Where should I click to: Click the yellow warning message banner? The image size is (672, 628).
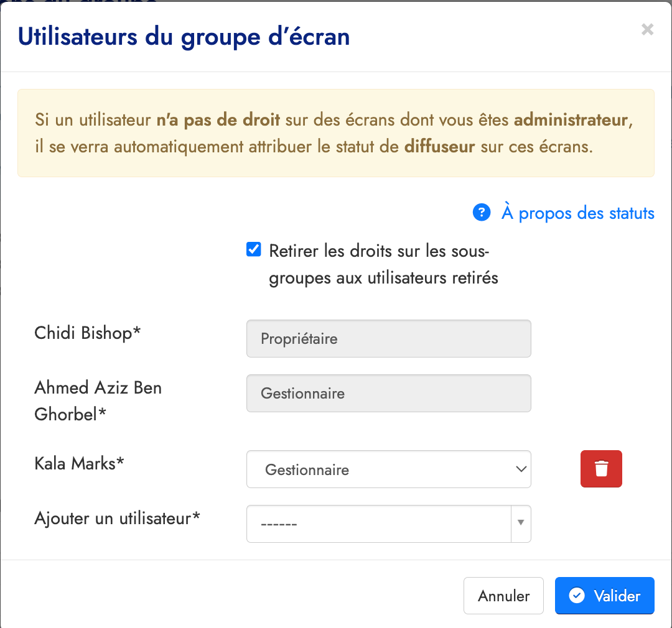(335, 133)
